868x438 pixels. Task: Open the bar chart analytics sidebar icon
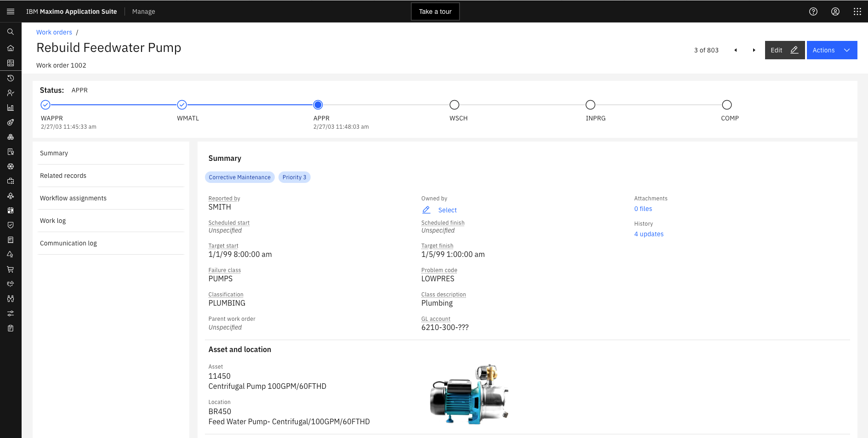11,108
